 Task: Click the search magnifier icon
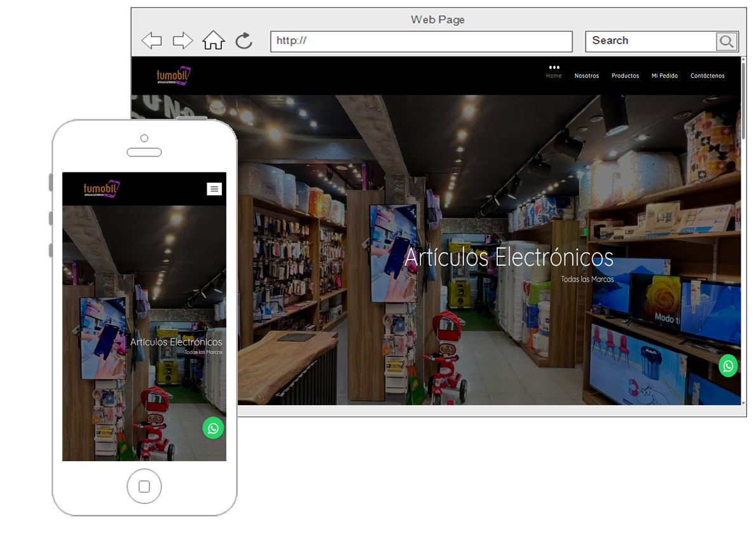click(726, 42)
